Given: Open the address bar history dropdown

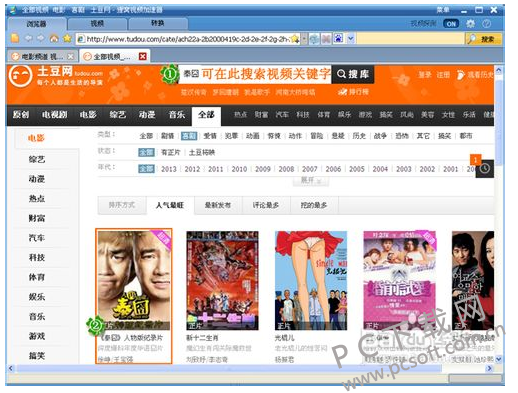Looking at the screenshot, I should point(304,39).
